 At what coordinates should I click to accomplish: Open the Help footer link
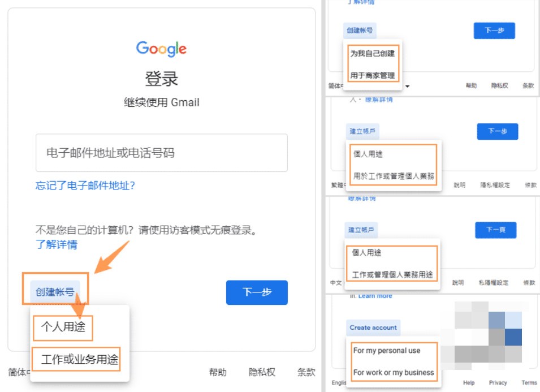pyautogui.click(x=469, y=383)
